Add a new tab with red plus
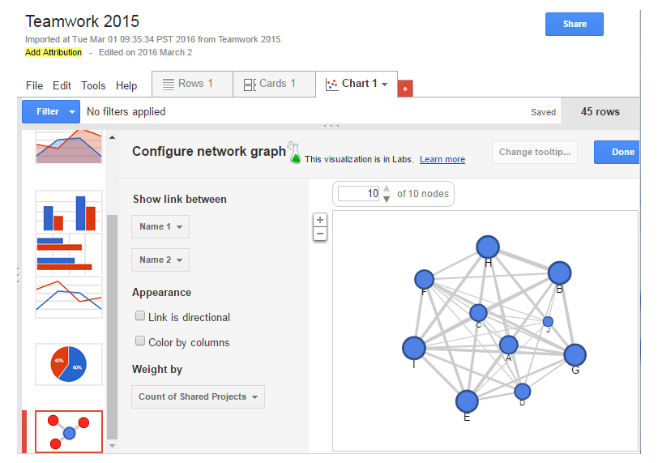 click(405, 88)
